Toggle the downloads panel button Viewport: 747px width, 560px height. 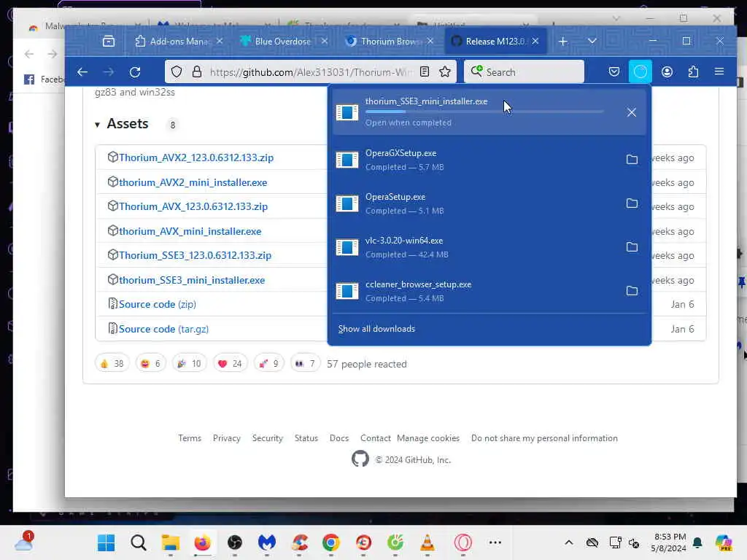coord(640,72)
